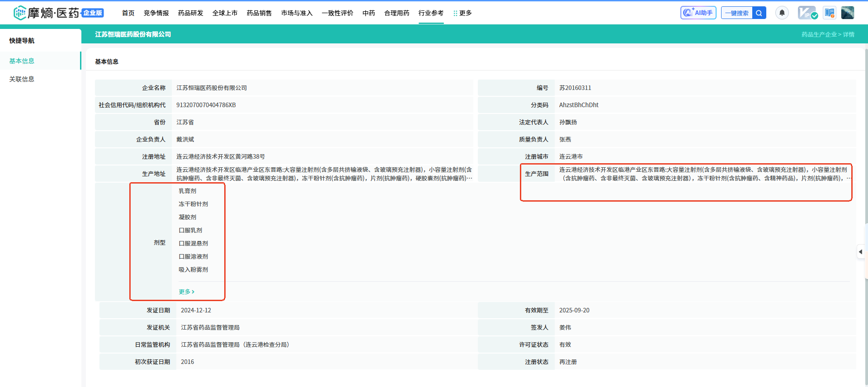Image resolution: width=868 pixels, height=387 pixels.
Task: Click the 基本信息 section heading
Action: (x=107, y=61)
